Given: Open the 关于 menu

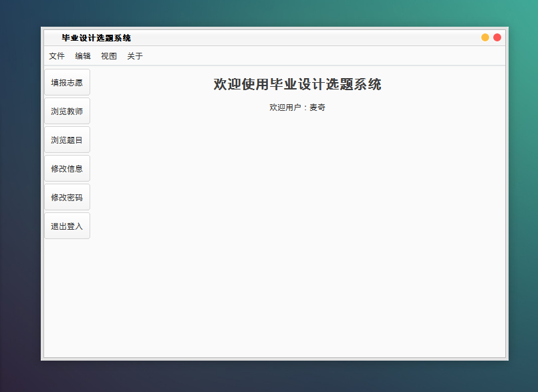Looking at the screenshot, I should click(134, 56).
